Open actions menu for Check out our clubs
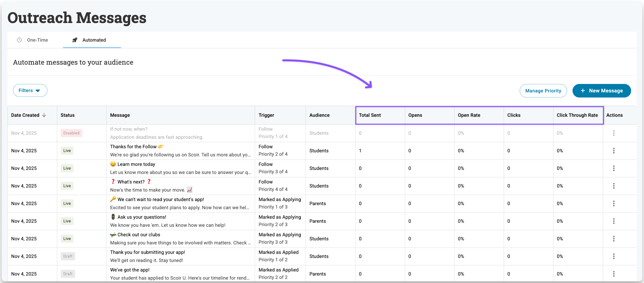This screenshot has height=283, width=644. [614, 239]
